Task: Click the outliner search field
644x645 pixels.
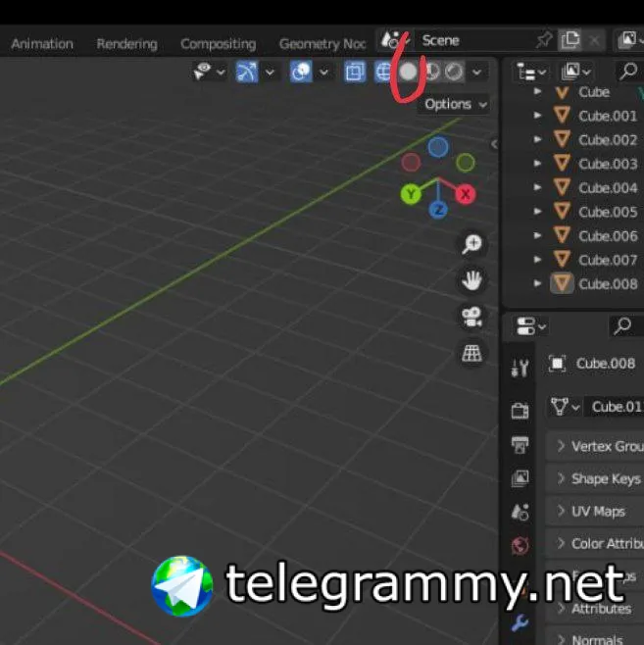Action: (x=629, y=72)
